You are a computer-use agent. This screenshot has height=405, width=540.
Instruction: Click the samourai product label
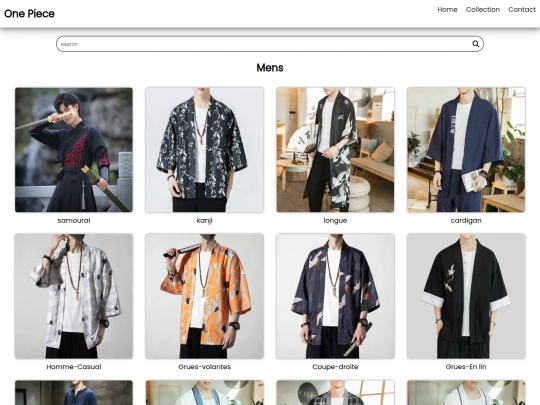pos(74,220)
